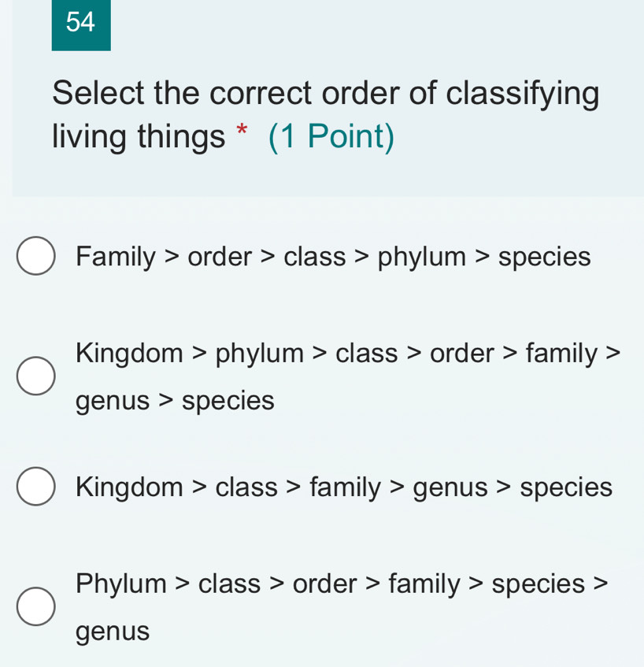Screen dimensions: 644x667
Task: Click the "(1 Point)" label
Action: [331, 137]
